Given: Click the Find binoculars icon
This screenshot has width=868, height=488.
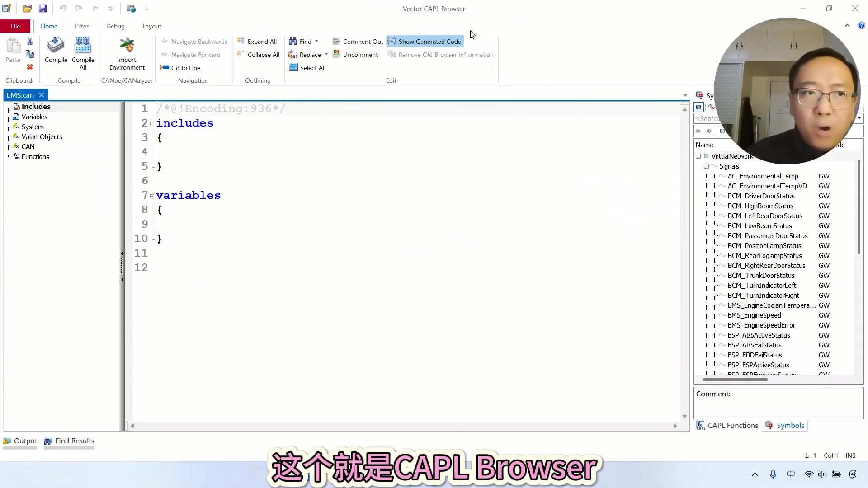Looking at the screenshot, I should point(293,41).
